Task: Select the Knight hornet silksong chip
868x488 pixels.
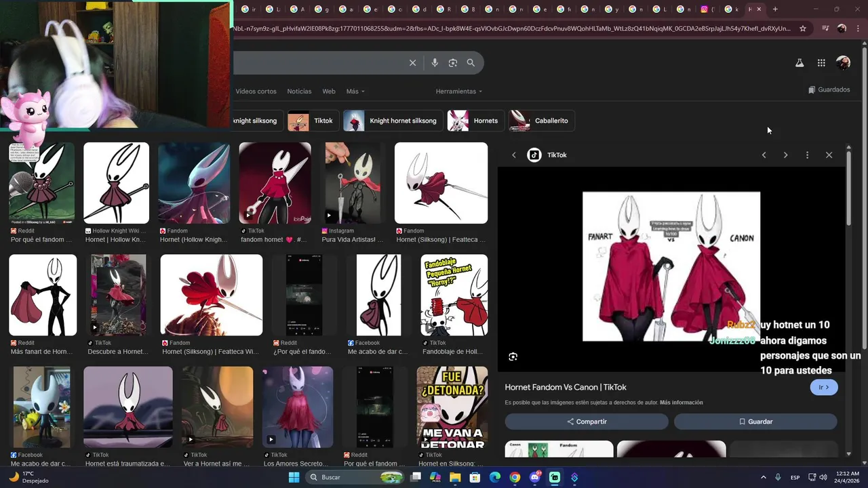Action: coord(393,121)
